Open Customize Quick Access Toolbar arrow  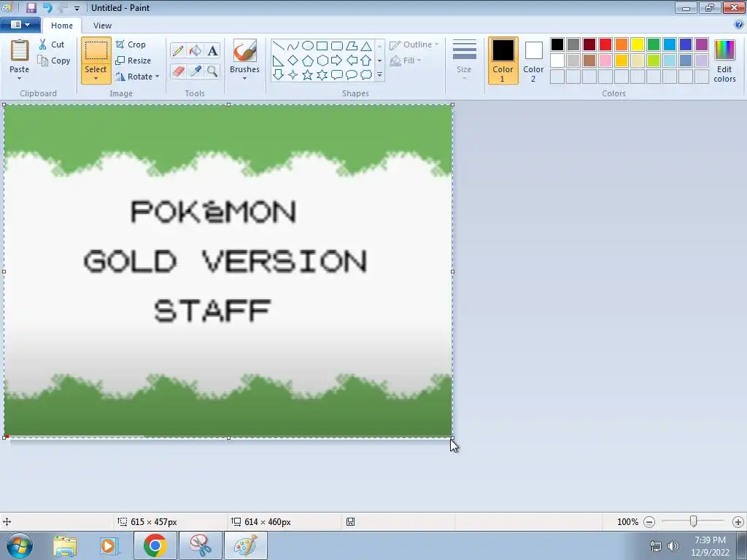[77, 8]
